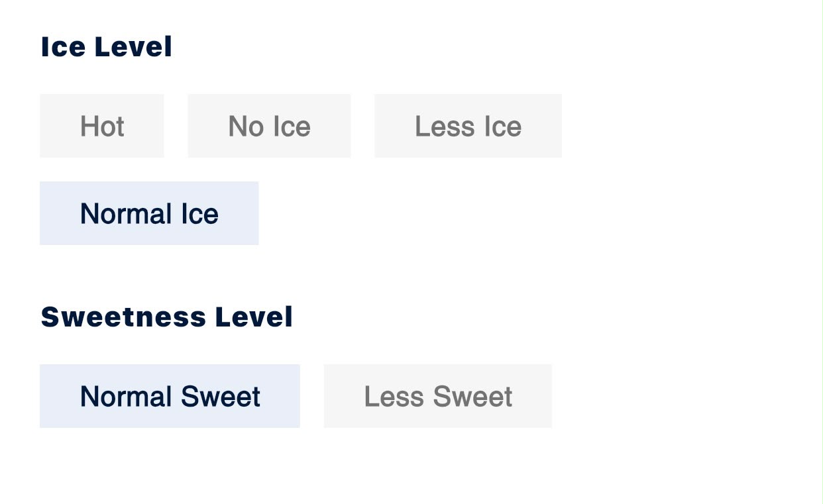Choose Normal Sweet sweetness level
Viewport: 823px width, 504px height.
tap(170, 396)
